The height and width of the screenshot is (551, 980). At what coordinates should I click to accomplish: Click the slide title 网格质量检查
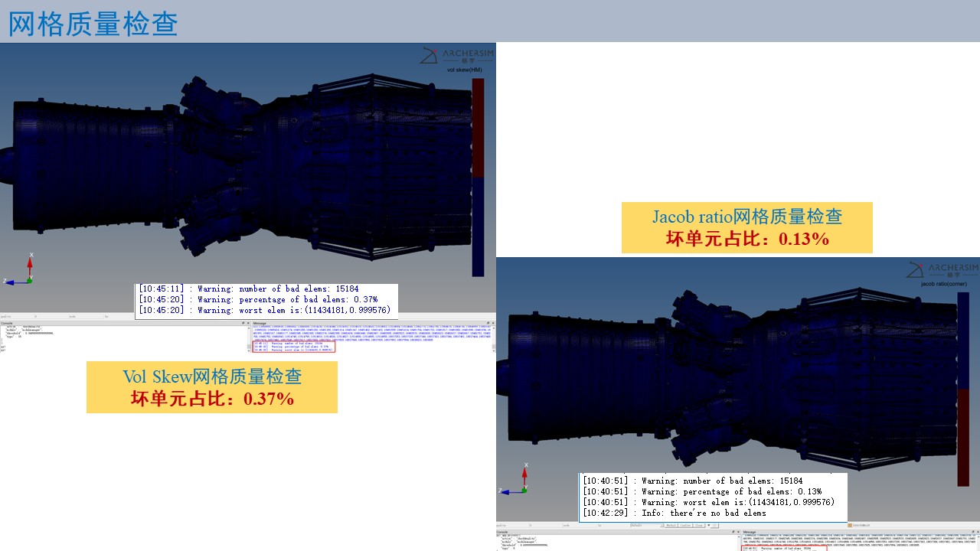coord(93,24)
